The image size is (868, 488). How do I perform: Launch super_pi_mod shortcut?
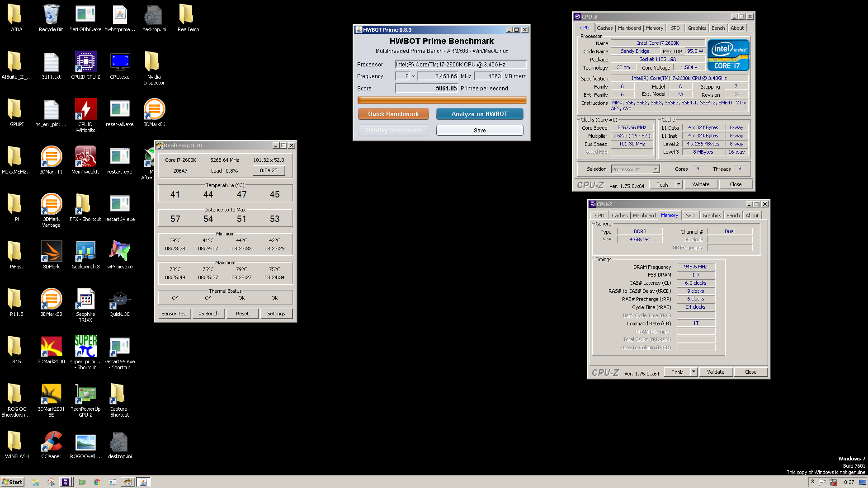[x=85, y=353]
